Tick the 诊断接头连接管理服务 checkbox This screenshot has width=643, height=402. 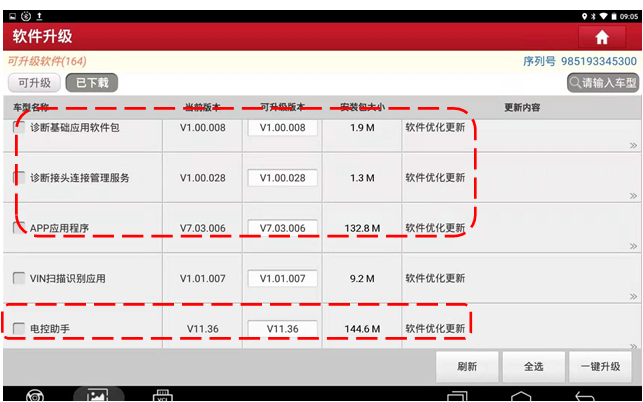tap(19, 178)
